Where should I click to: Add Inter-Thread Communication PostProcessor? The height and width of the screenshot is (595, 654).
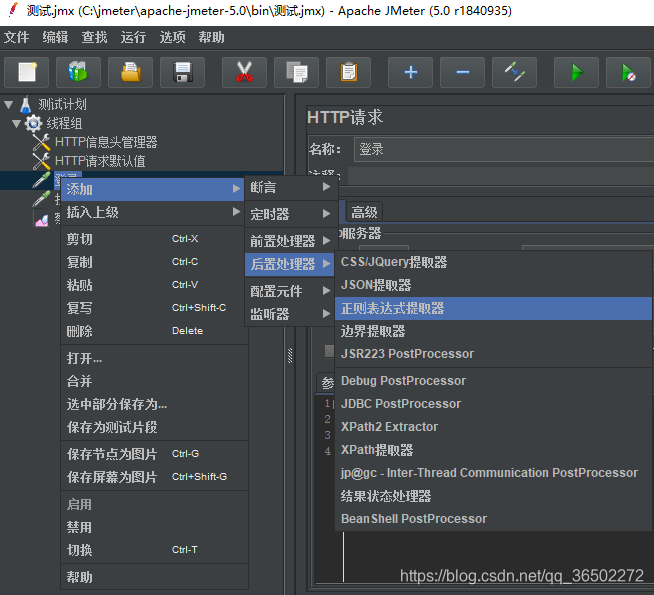click(493, 473)
